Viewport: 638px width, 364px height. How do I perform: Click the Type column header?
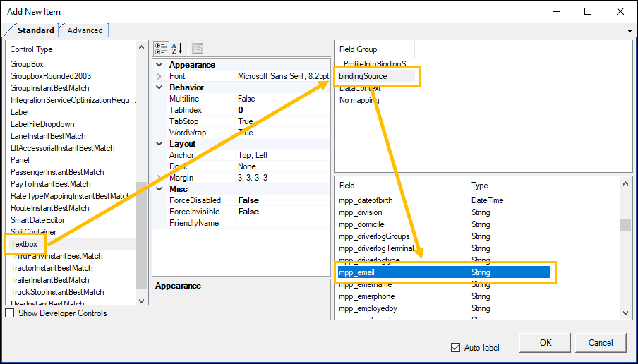[509, 186]
